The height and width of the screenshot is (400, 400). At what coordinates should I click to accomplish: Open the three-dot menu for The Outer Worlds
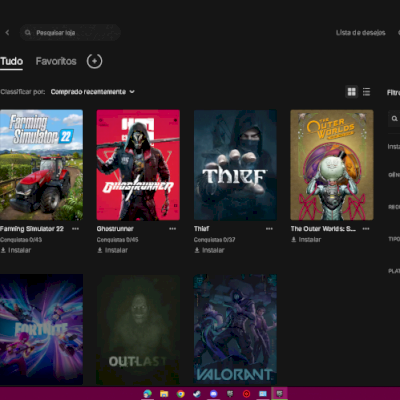[366, 229]
